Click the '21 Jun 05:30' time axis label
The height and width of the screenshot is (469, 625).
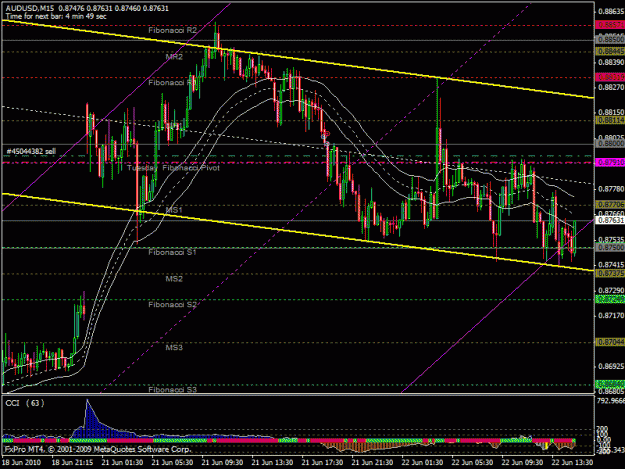pos(172,462)
